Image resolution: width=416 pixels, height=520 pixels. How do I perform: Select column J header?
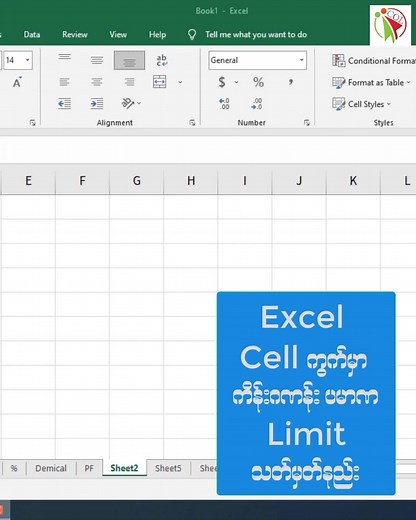point(299,181)
